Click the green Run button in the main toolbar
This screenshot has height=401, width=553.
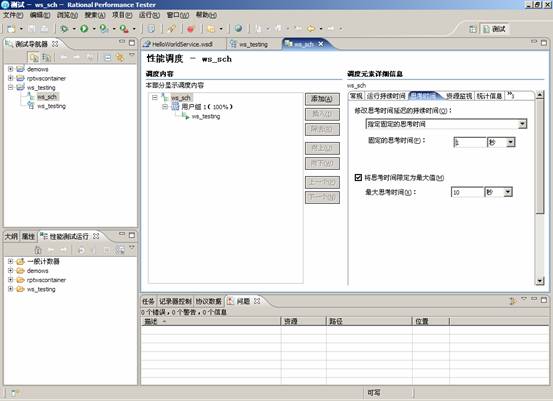pyautogui.click(x=84, y=29)
